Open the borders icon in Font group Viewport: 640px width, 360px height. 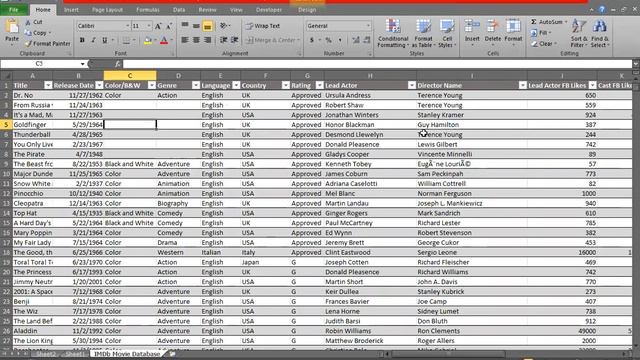point(127,40)
